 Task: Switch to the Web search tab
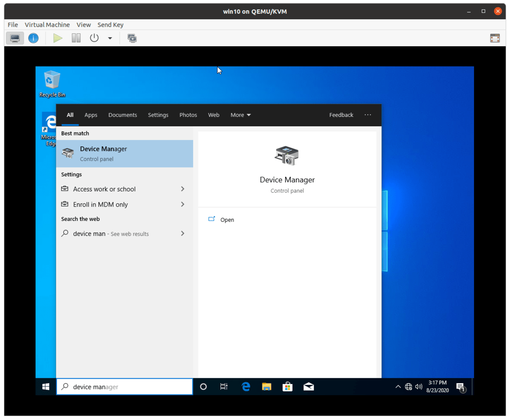pyautogui.click(x=214, y=115)
